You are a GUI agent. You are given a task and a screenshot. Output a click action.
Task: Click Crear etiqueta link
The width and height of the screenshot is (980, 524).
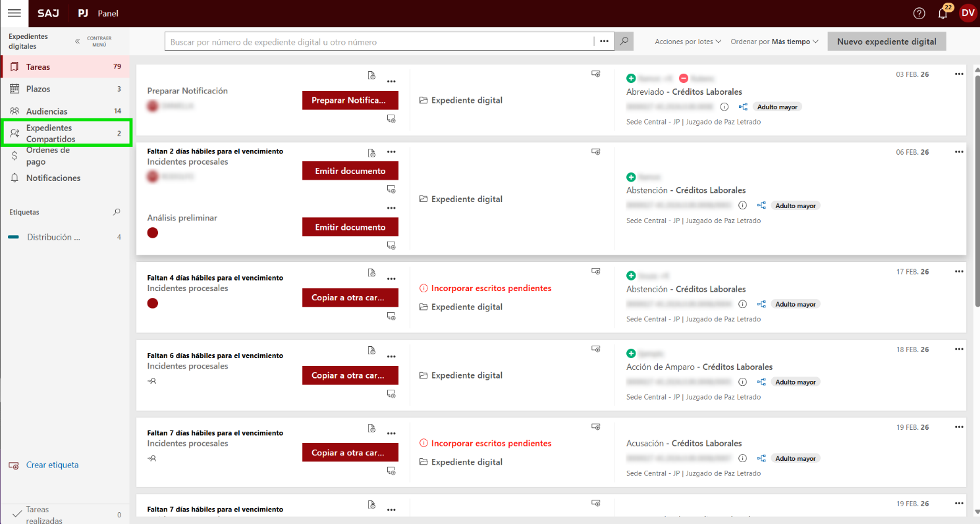(52, 465)
